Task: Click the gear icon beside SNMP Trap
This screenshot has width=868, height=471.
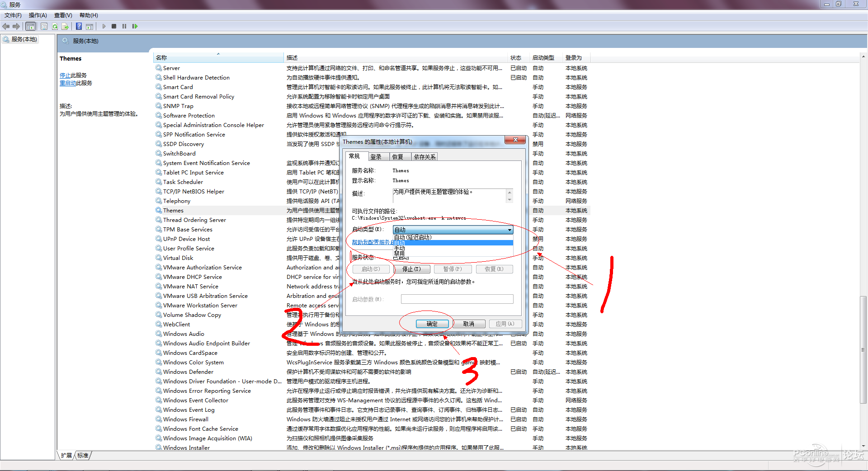Action: [159, 106]
